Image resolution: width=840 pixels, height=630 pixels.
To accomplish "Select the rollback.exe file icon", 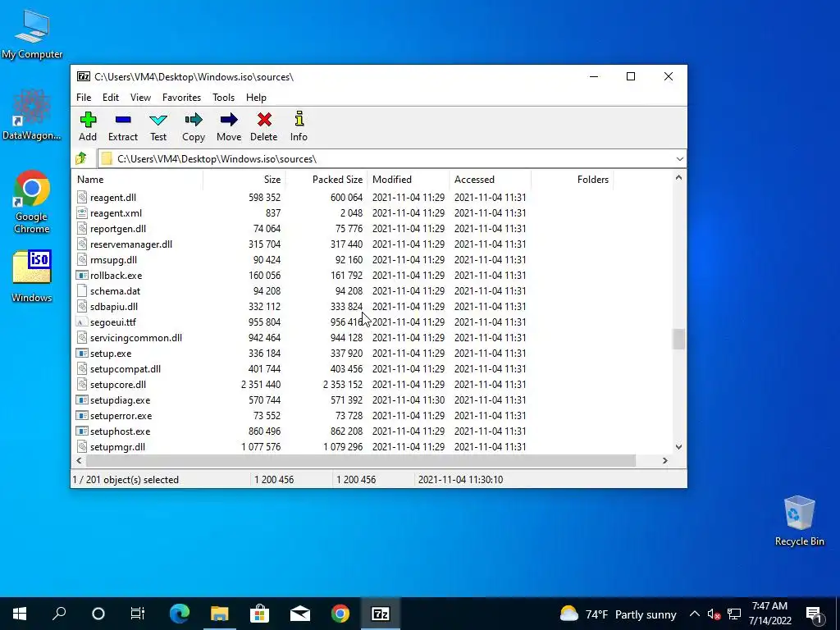I will pyautogui.click(x=82, y=276).
